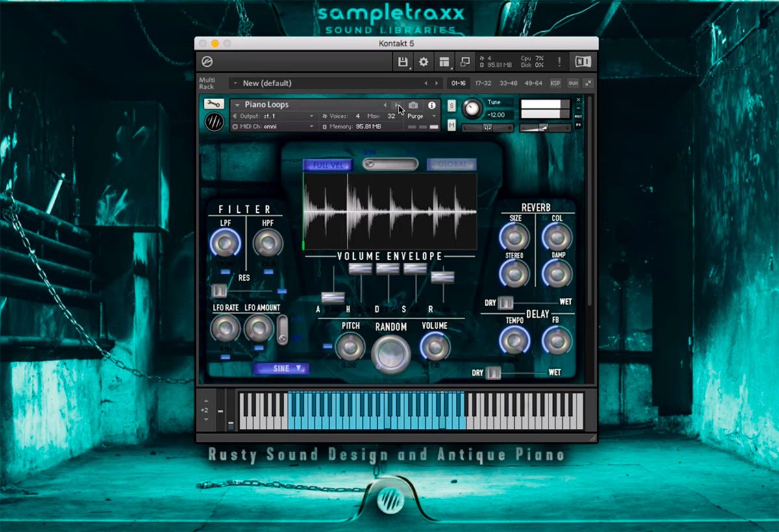The height and width of the screenshot is (532, 779).
Task: Click the Kontakt logo in the top toolbar
Action: 208,62
